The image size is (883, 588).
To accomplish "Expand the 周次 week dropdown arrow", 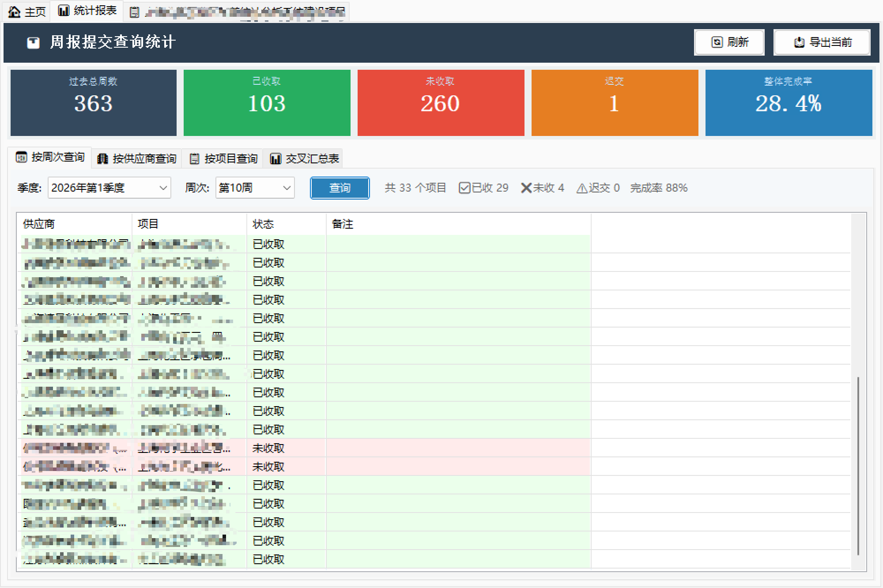I will 287,188.
